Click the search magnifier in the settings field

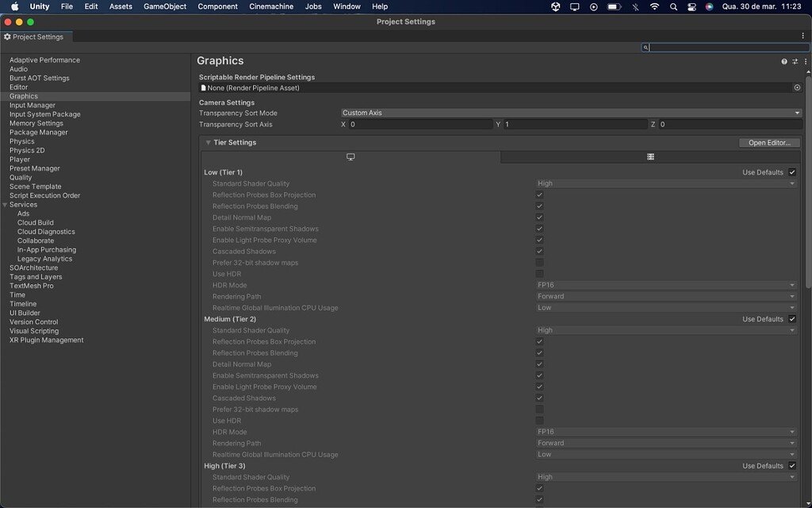coord(647,48)
